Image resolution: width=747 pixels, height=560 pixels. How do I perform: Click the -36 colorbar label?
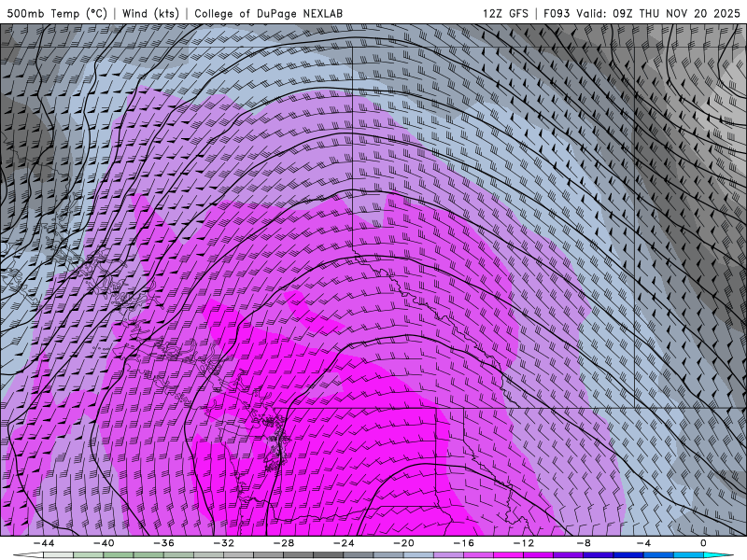(x=164, y=543)
